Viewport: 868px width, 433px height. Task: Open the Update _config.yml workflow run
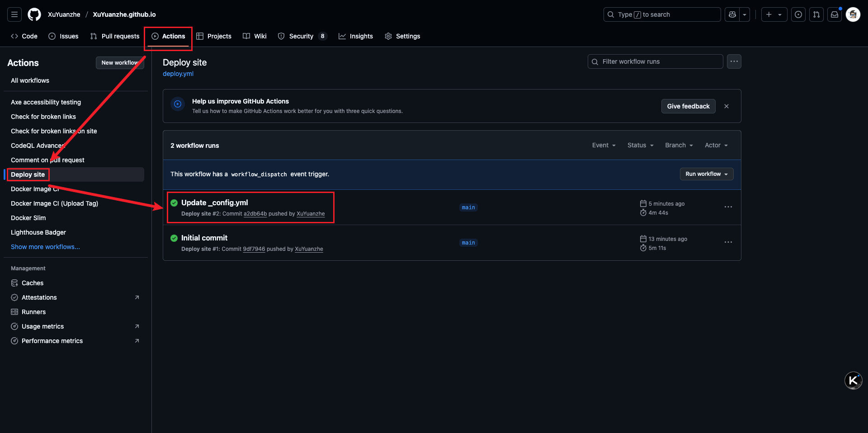(215, 202)
